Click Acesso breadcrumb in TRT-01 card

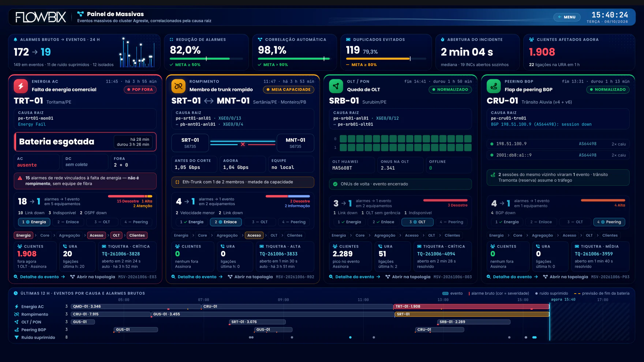tap(97, 235)
